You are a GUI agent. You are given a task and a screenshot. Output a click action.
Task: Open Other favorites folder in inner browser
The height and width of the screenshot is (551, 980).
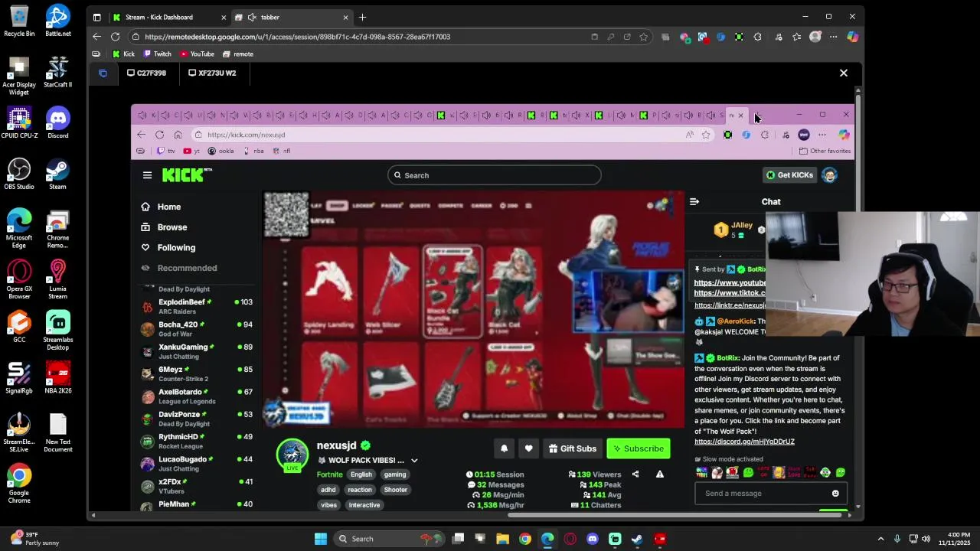click(x=825, y=152)
